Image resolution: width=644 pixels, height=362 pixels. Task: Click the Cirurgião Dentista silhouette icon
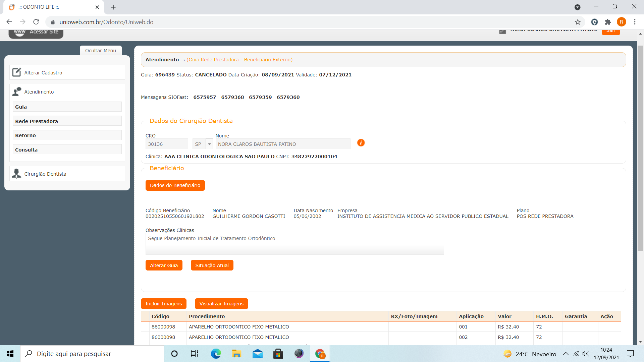click(16, 174)
